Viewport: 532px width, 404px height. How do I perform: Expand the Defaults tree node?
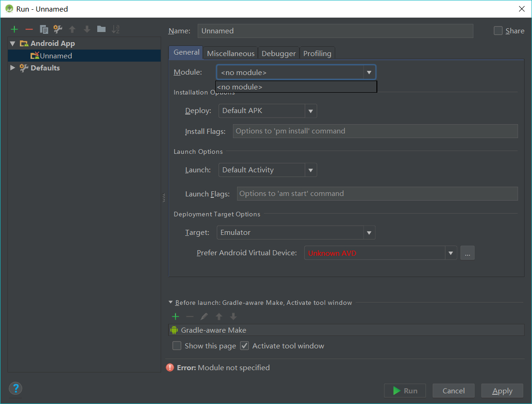pyautogui.click(x=13, y=68)
